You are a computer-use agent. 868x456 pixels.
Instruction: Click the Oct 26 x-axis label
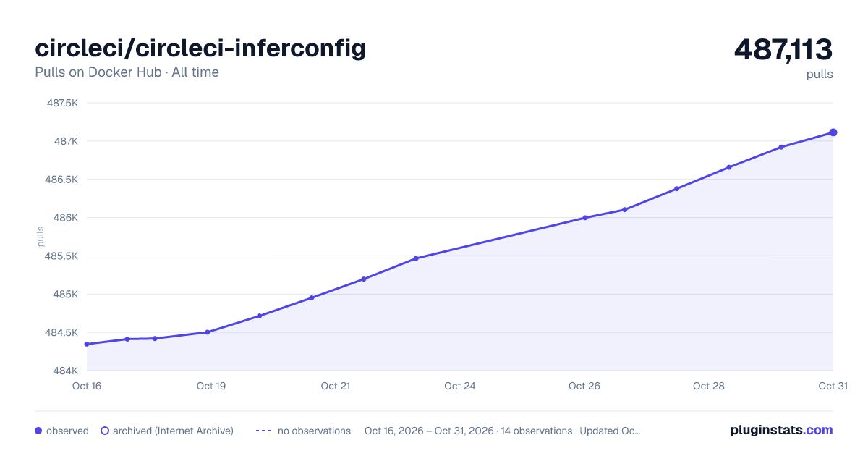(584, 386)
